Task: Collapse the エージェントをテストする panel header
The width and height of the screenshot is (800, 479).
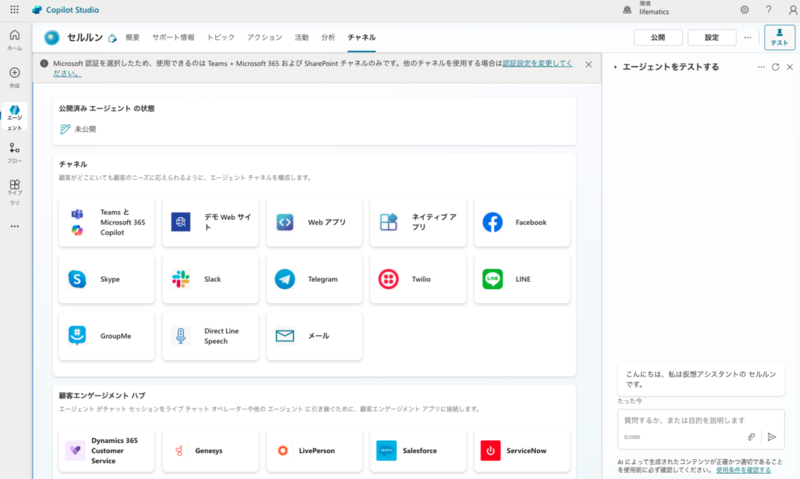Action: [x=615, y=67]
